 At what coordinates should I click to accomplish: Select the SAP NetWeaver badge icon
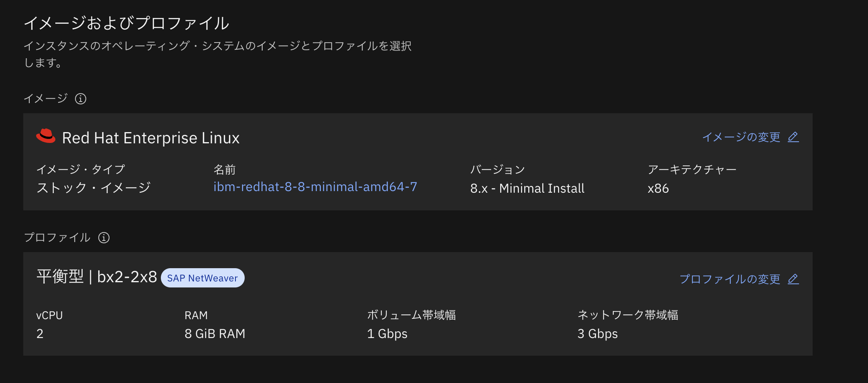203,277
